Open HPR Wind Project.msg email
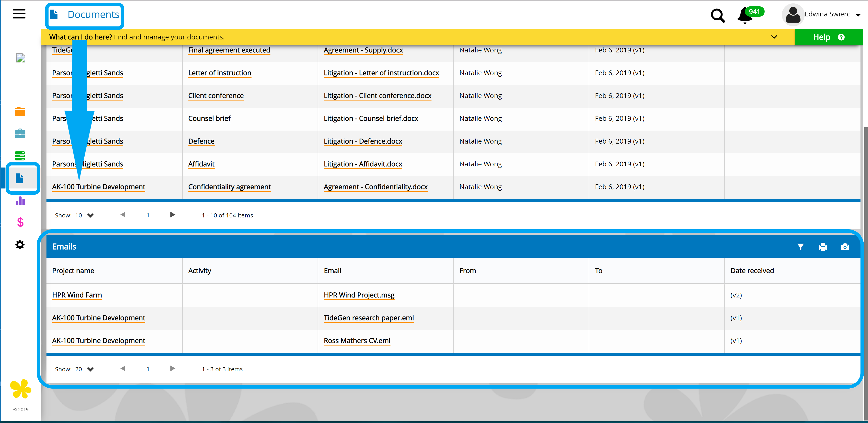Viewport: 868px width, 423px height. (359, 295)
